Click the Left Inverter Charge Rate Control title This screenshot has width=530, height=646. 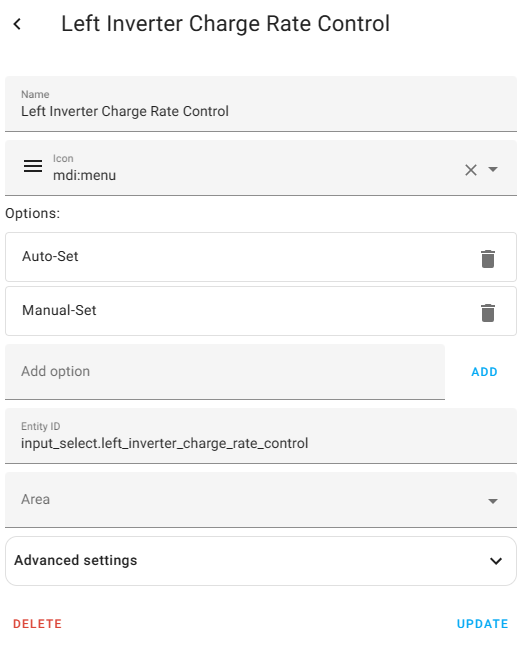coord(225,23)
